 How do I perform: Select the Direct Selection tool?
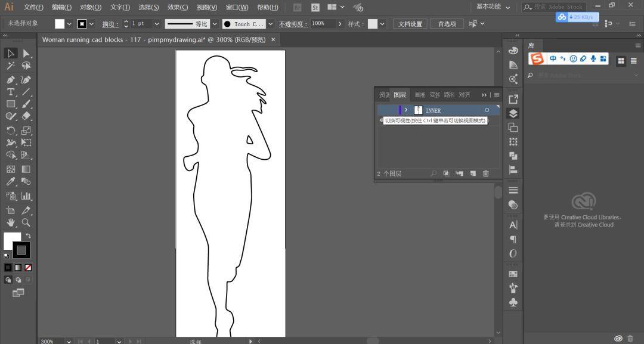(x=26, y=54)
